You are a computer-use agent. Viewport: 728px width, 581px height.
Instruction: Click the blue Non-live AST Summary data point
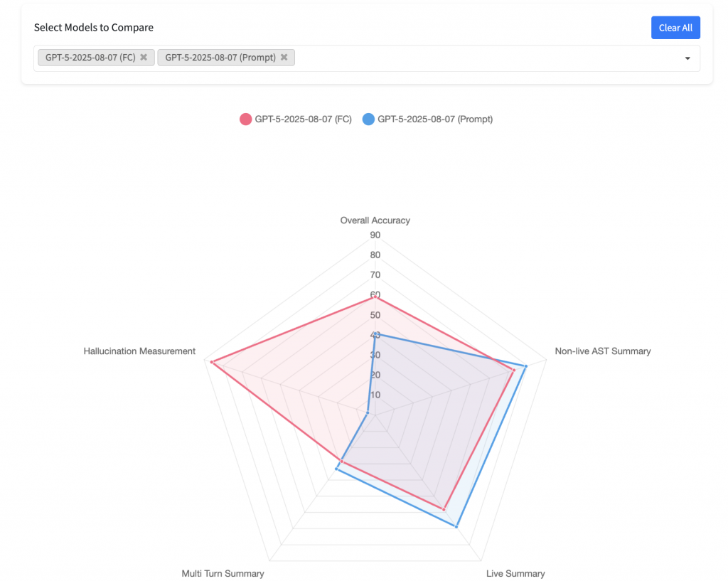pyautogui.click(x=525, y=366)
